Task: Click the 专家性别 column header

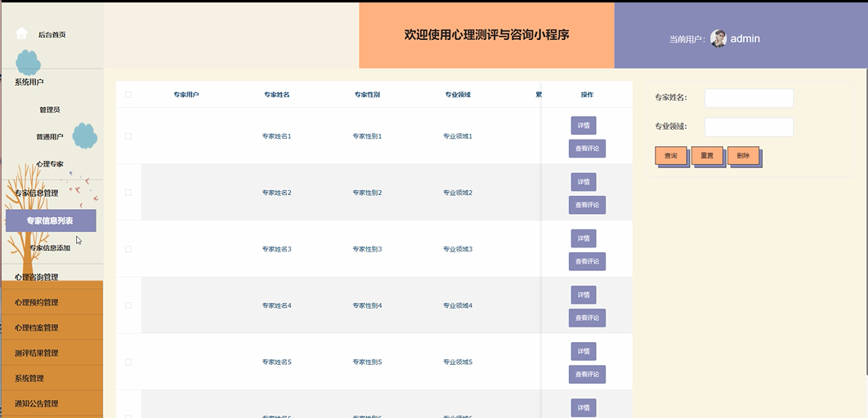Action: tap(367, 95)
